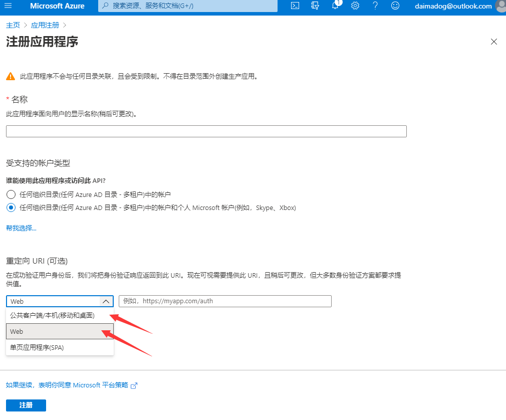
Task: Close the Register application pane
Action: coord(494,42)
